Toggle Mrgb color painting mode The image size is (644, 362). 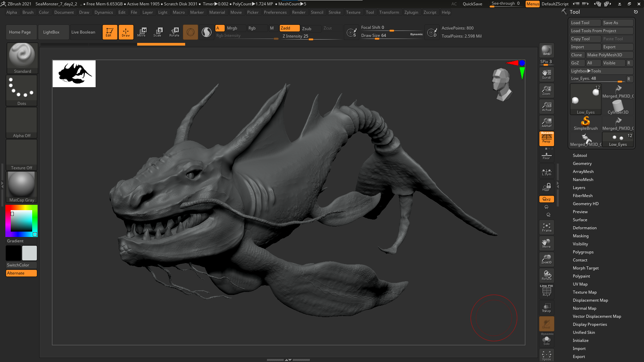pos(232,28)
